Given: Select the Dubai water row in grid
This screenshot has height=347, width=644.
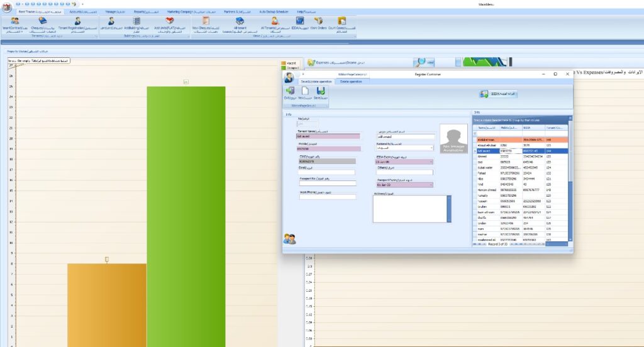Looking at the screenshot, I should click(520, 168).
